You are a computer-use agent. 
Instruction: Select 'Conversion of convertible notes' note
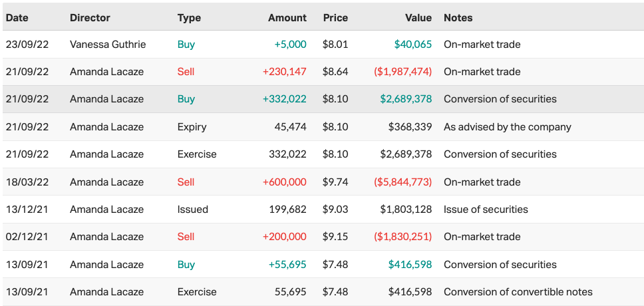pos(518,291)
